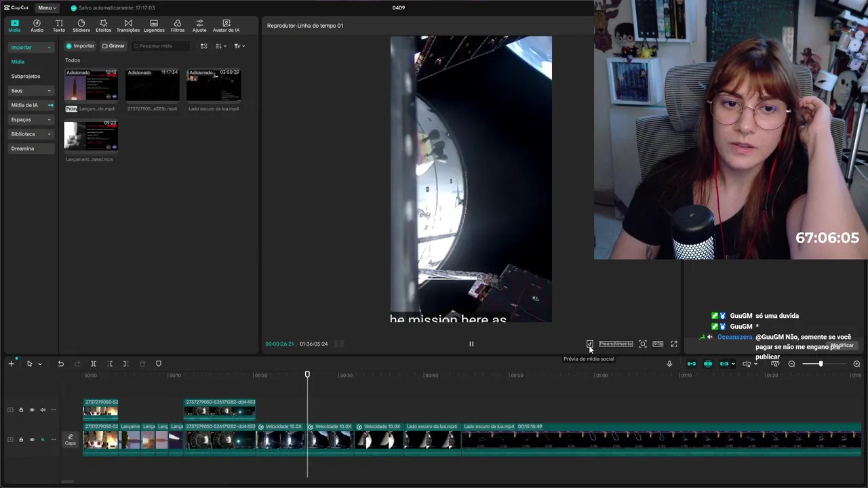
Task: Change the 9:16 aspect ratio
Action: pyautogui.click(x=658, y=344)
